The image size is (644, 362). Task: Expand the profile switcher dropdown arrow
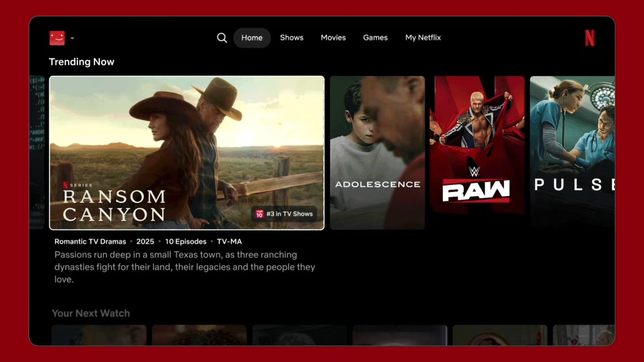point(72,38)
